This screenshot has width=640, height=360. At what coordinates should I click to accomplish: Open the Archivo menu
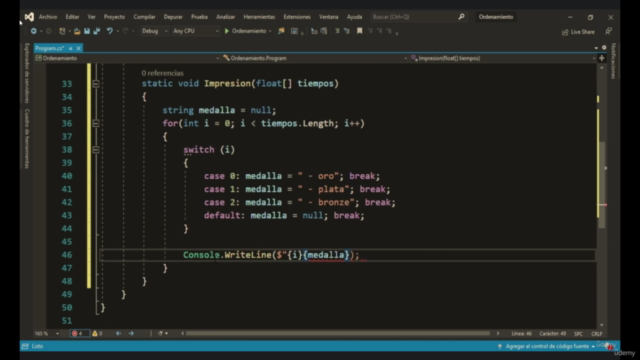pos(48,17)
